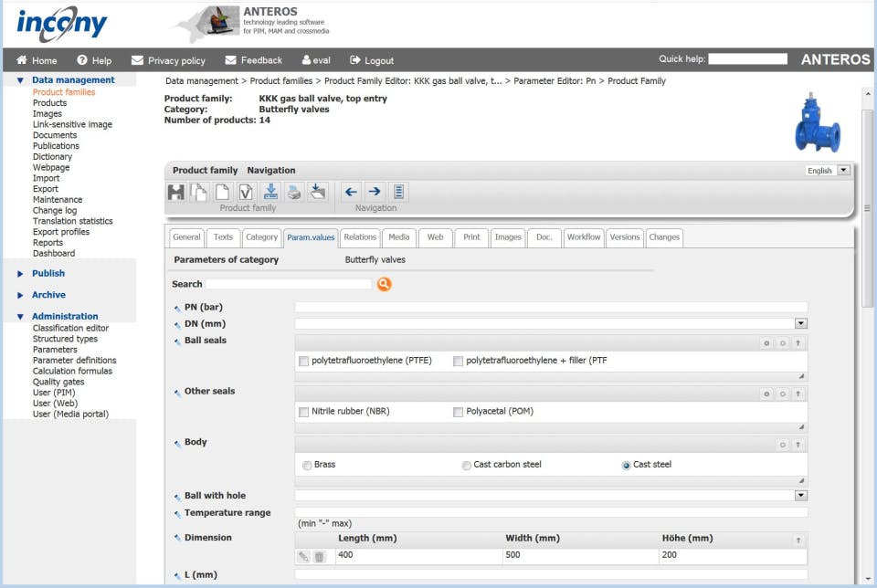Open the Ball with hole dropdown
This screenshot has width=877, height=588.
click(x=801, y=495)
